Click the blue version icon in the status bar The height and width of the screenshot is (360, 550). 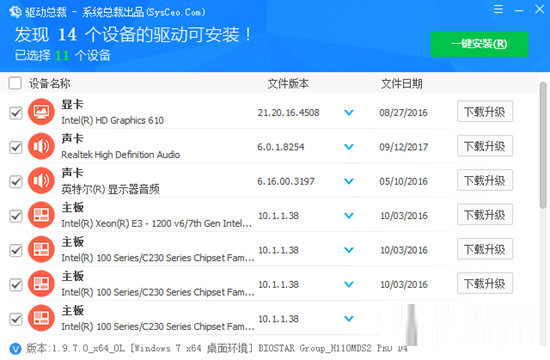point(15,348)
